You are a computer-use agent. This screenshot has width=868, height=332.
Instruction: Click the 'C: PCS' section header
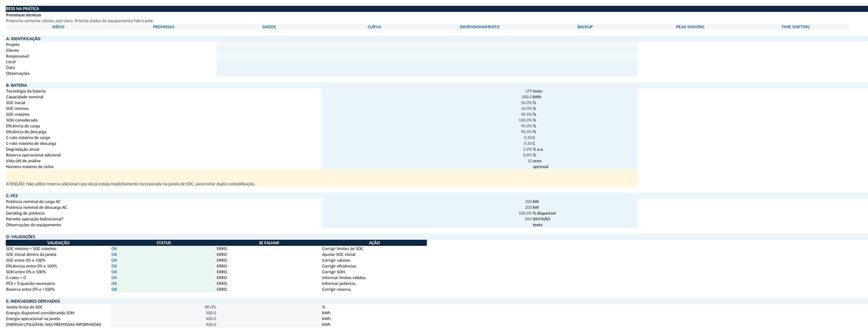12,196
